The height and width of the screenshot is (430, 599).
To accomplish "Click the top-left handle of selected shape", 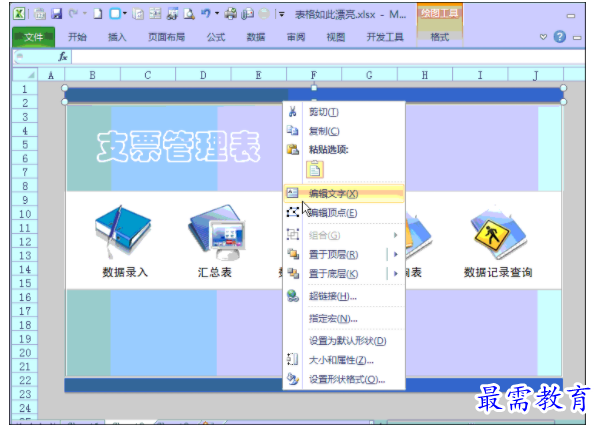I will click(x=65, y=88).
